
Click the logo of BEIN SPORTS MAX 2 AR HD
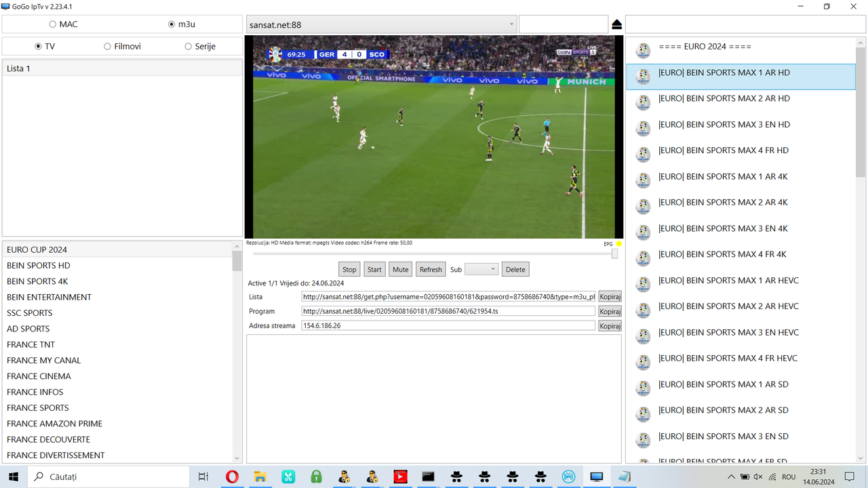click(643, 102)
